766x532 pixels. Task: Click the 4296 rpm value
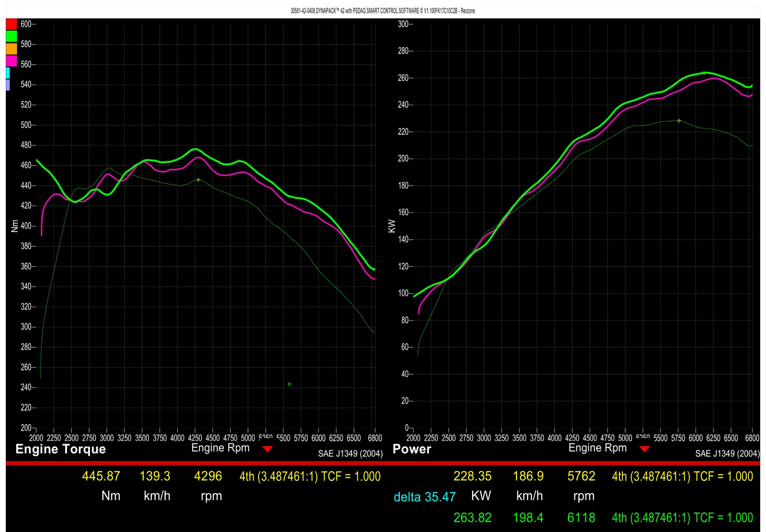(x=208, y=476)
